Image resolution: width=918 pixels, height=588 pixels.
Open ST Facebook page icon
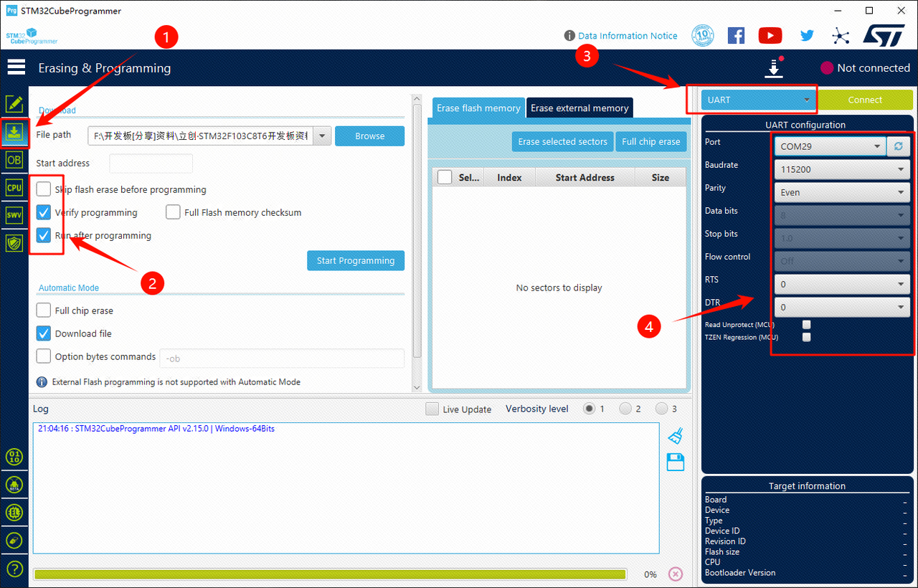(736, 35)
